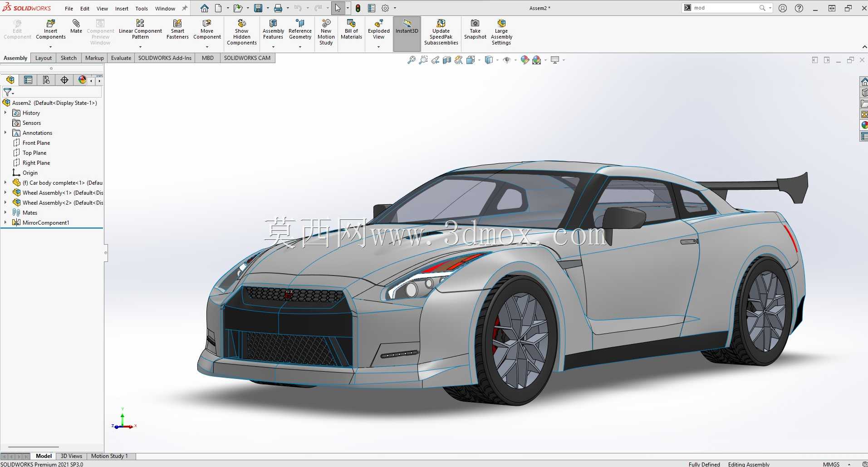
Task: Open the Insert menu
Action: click(122, 8)
